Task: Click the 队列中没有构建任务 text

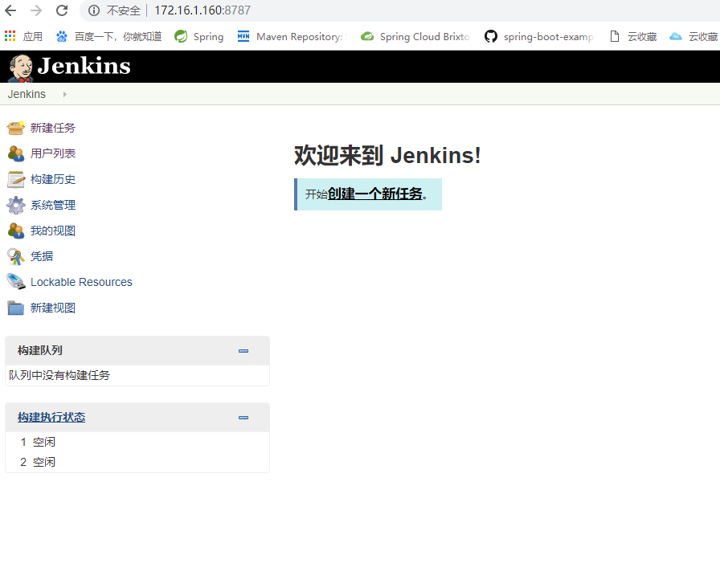Action: click(x=59, y=375)
